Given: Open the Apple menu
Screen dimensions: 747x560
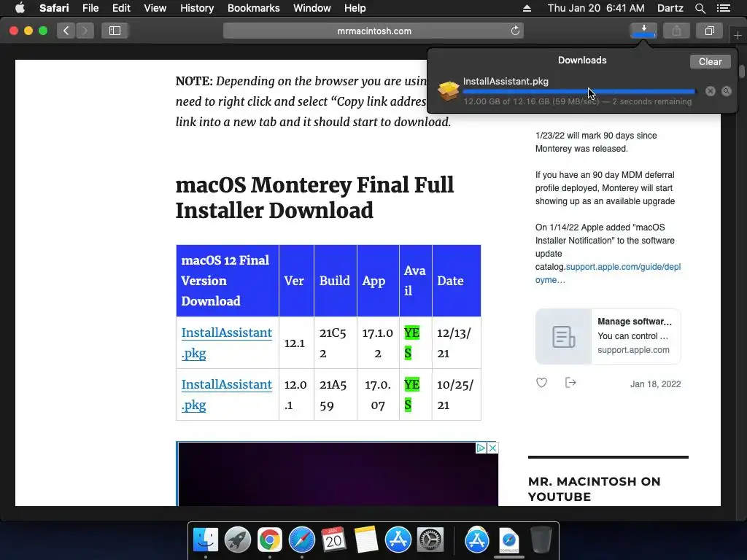Looking at the screenshot, I should point(20,8).
